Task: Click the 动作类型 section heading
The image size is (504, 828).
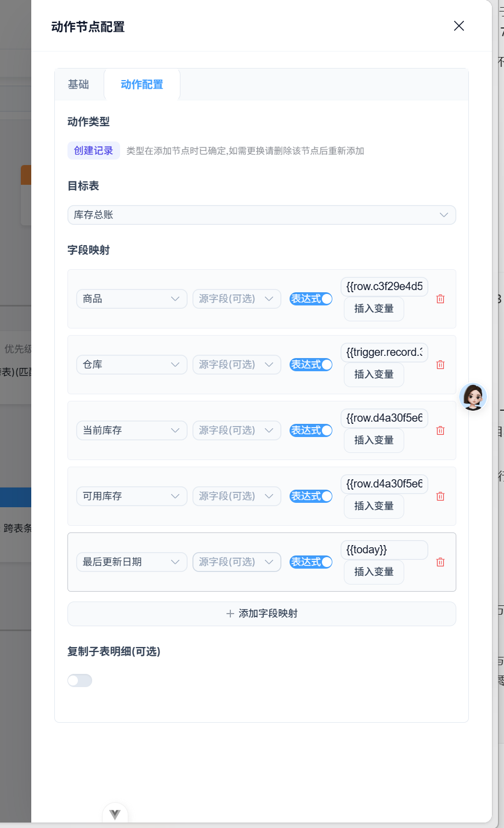Action: pyautogui.click(x=89, y=122)
